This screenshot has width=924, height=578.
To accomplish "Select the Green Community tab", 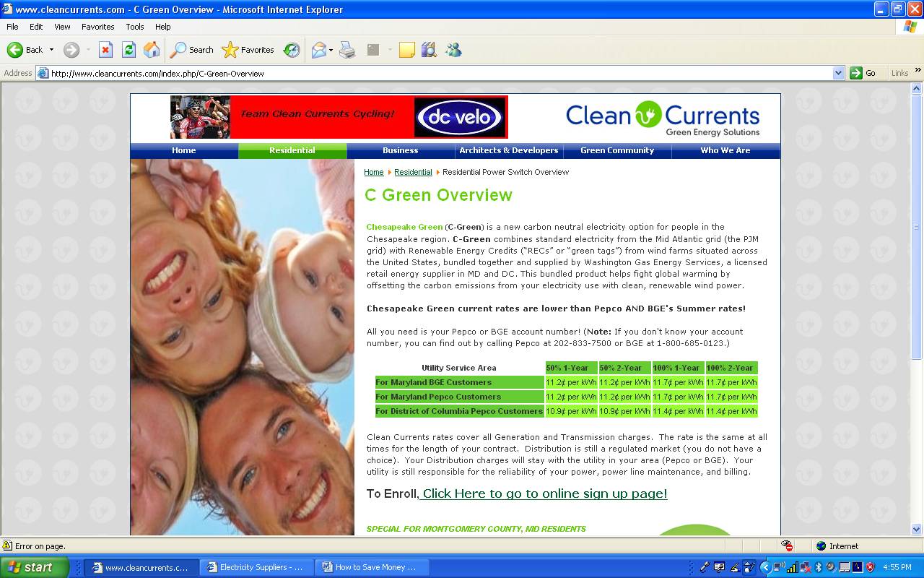I will [617, 150].
